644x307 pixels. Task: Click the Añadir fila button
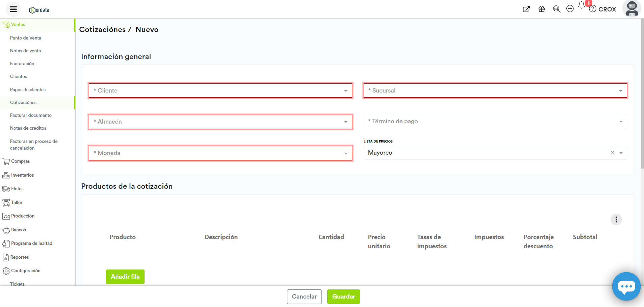pos(125,277)
